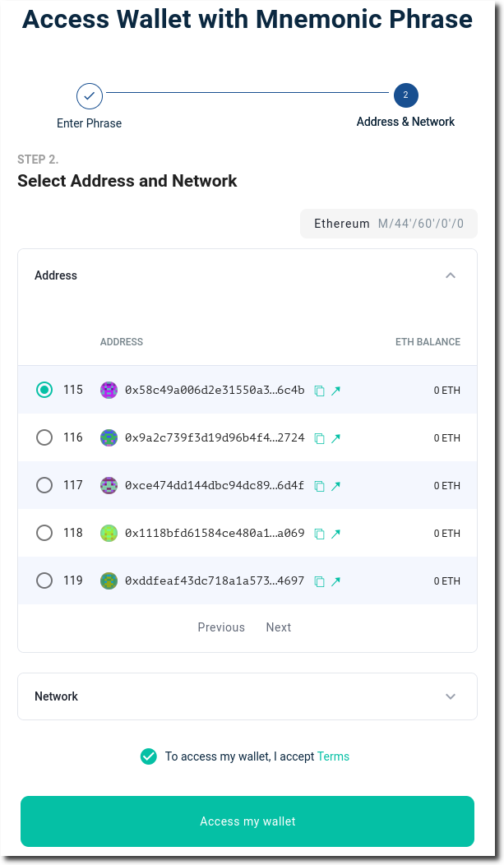Viewport: 504px width, 865px height.
Task: Expand the Network panel
Action: point(247,696)
